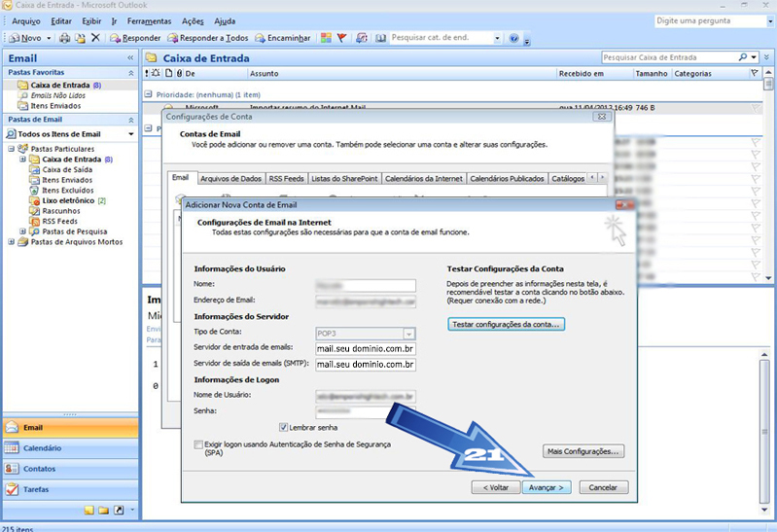The height and width of the screenshot is (532, 777).
Task: Open the Exibir menu
Action: pyautogui.click(x=91, y=21)
